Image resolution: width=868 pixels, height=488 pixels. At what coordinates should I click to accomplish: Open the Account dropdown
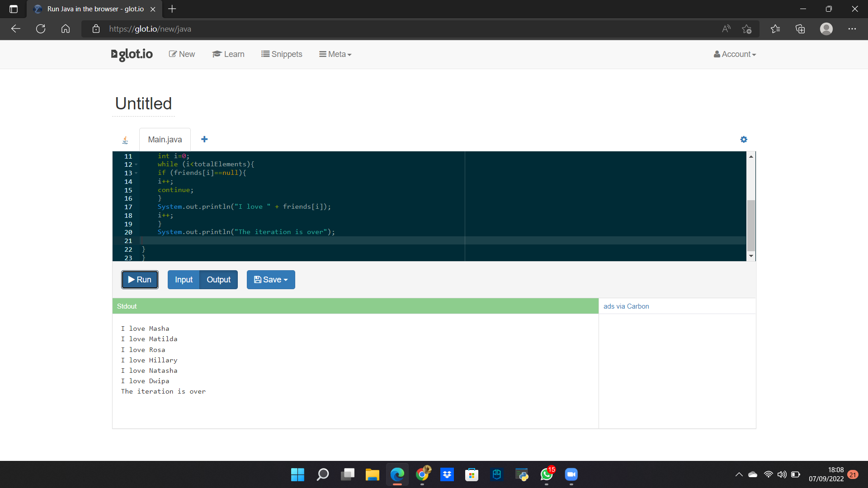pyautogui.click(x=735, y=54)
